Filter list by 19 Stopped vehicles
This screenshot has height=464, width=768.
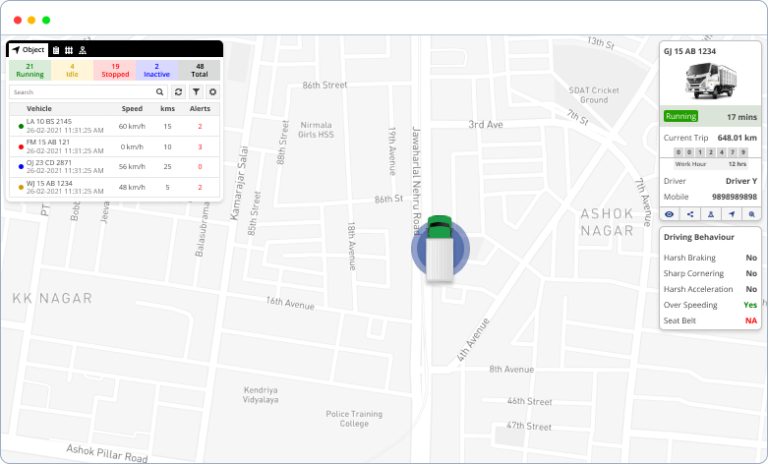115,70
